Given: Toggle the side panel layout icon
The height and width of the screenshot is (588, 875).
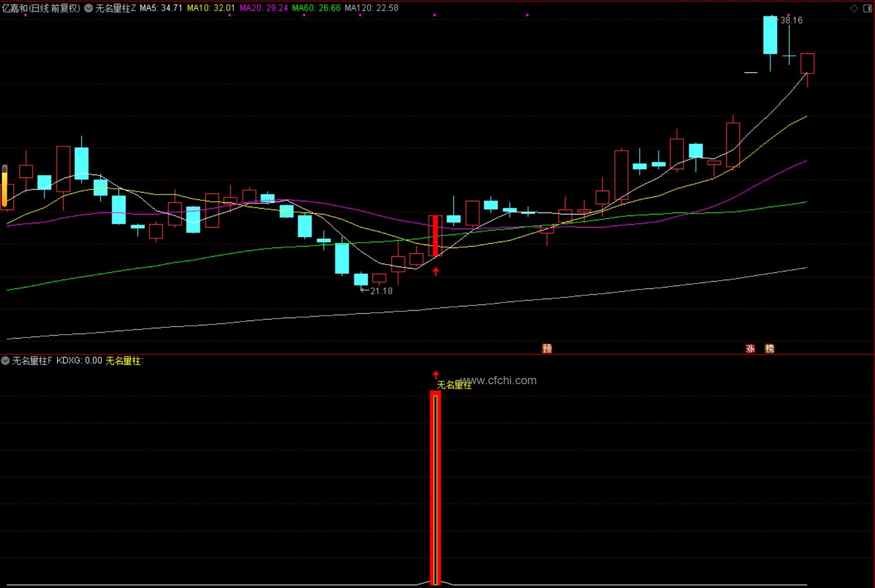Looking at the screenshot, I should (868, 8).
